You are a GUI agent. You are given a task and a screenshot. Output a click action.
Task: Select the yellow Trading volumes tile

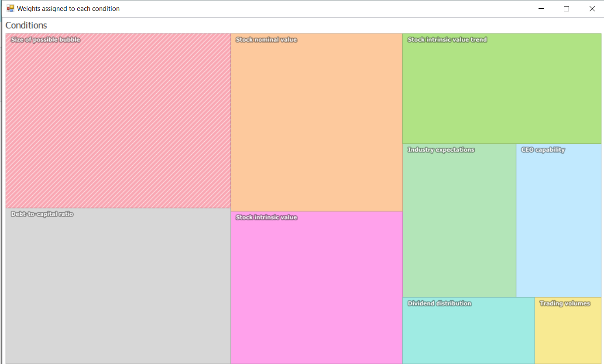click(x=568, y=330)
